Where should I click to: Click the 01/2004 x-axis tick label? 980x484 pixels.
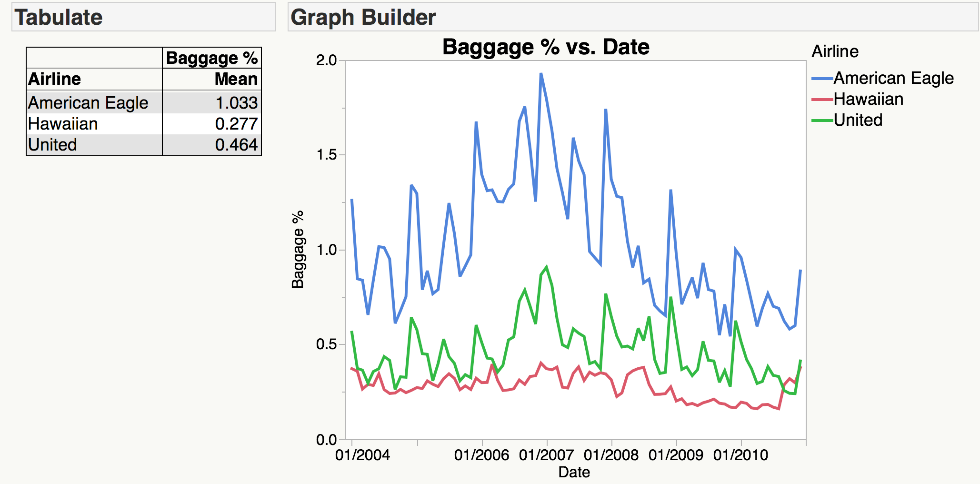(363, 455)
